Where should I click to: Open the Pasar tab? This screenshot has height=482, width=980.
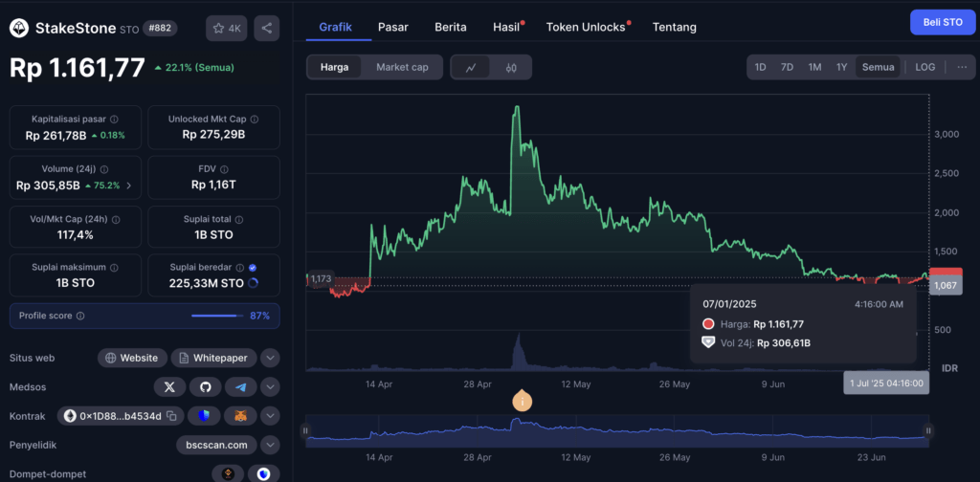click(x=393, y=27)
